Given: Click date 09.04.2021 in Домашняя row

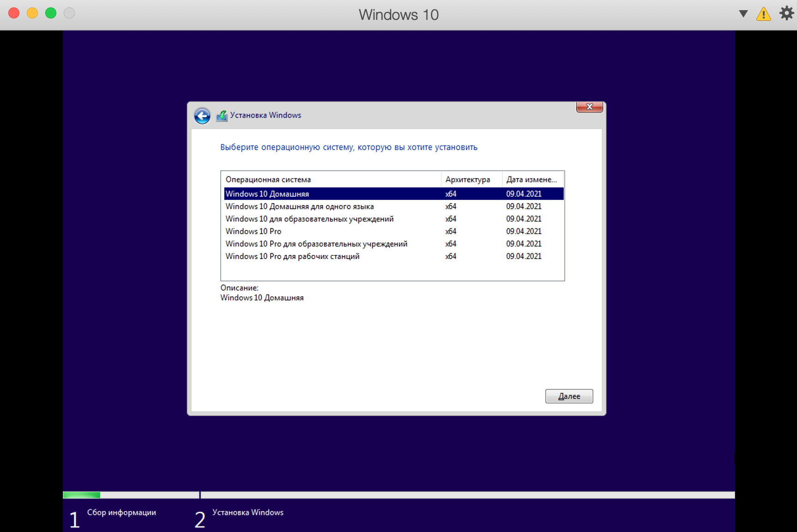Looking at the screenshot, I should (x=524, y=194).
